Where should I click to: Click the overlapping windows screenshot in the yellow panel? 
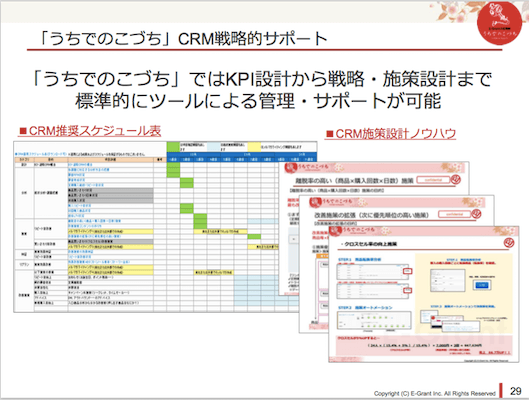[450, 322]
